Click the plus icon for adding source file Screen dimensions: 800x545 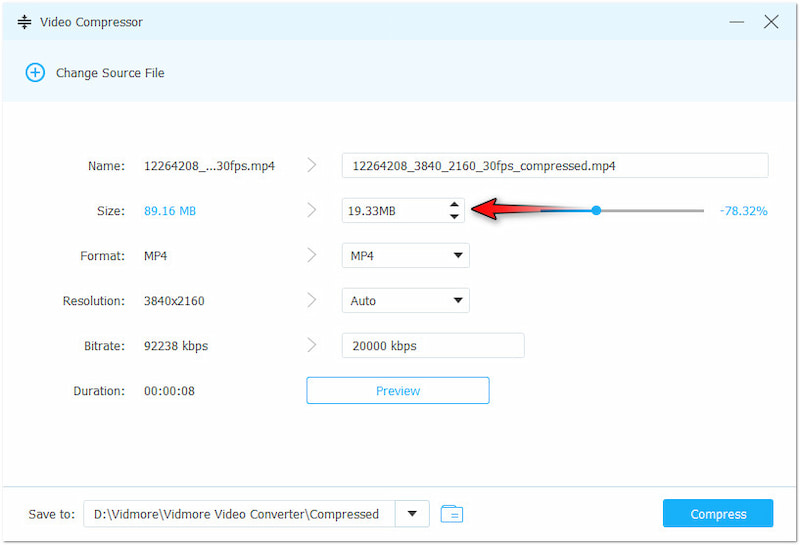click(35, 73)
